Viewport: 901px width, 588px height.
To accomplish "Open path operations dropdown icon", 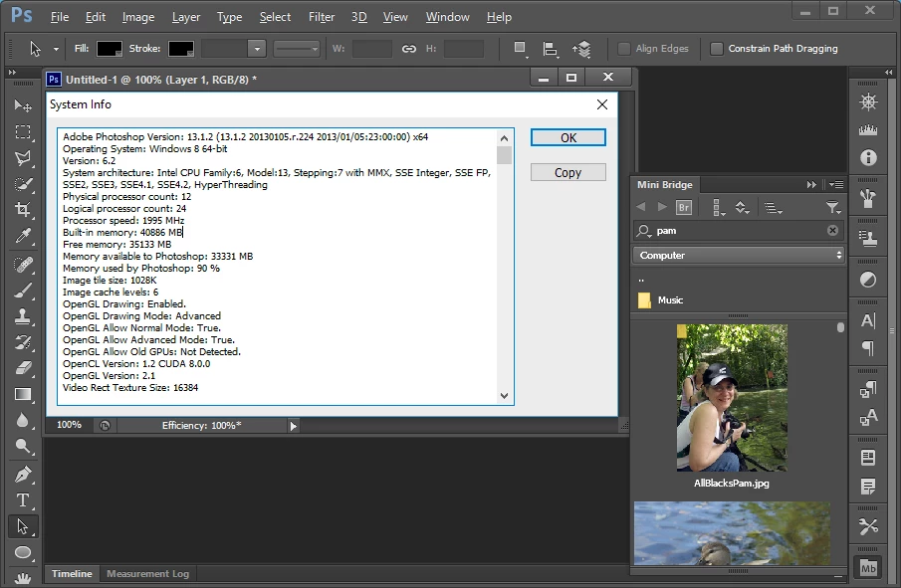I will click(520, 50).
